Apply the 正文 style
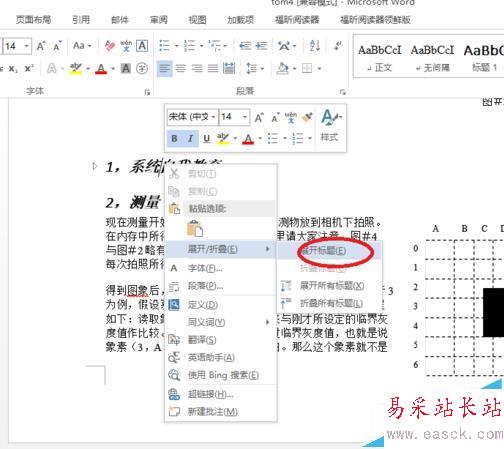 tap(380, 57)
